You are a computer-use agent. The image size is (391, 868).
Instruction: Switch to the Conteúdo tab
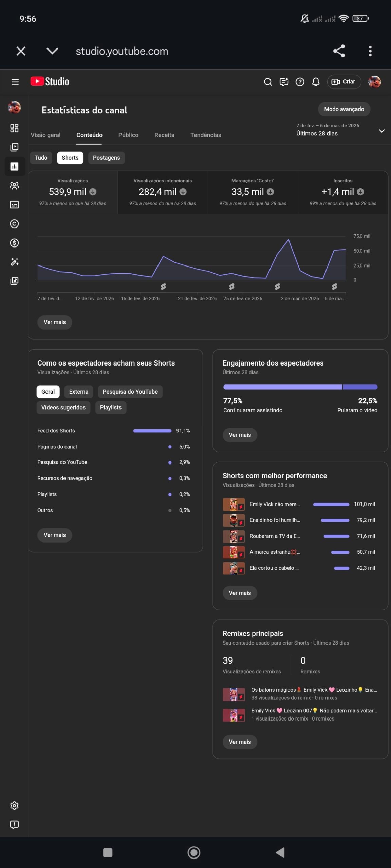tap(89, 135)
